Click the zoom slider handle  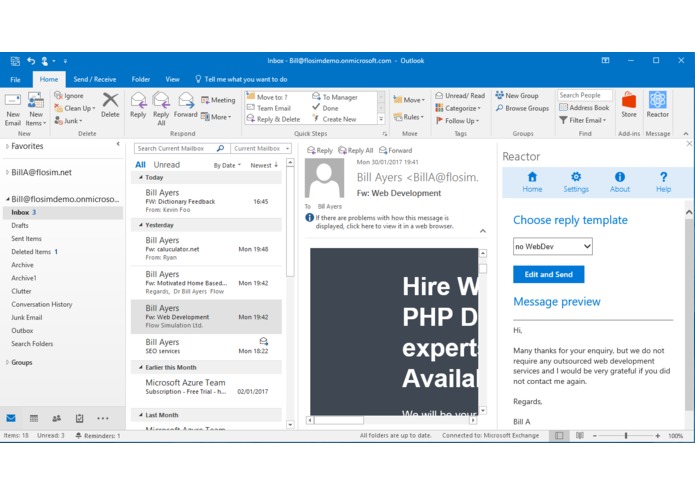click(626, 436)
